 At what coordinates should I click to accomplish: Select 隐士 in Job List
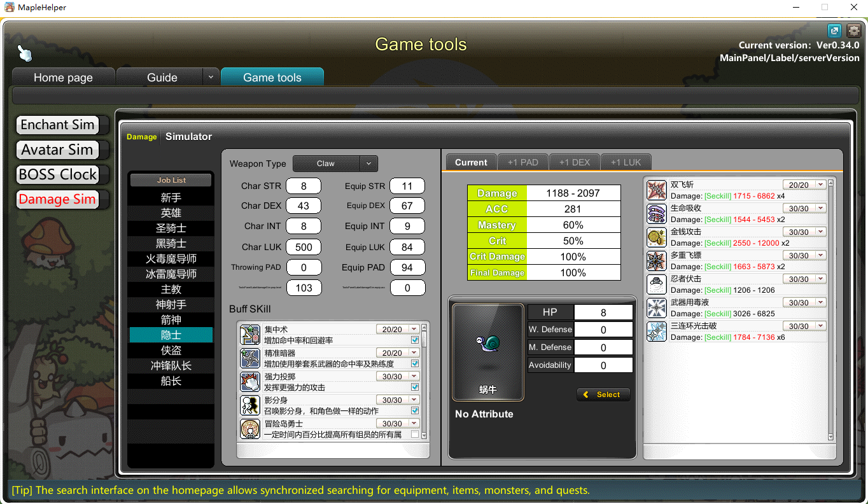pyautogui.click(x=171, y=335)
